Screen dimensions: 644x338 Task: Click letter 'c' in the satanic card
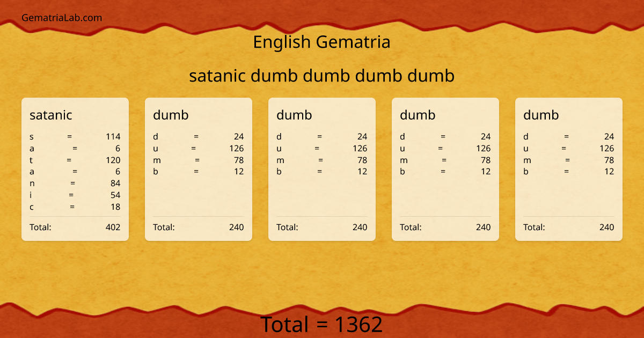click(32, 207)
